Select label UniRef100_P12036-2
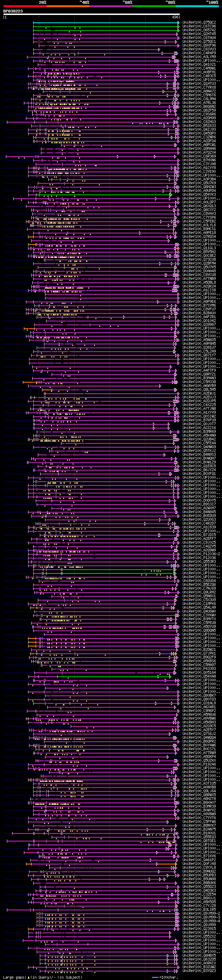 coord(201,554)
